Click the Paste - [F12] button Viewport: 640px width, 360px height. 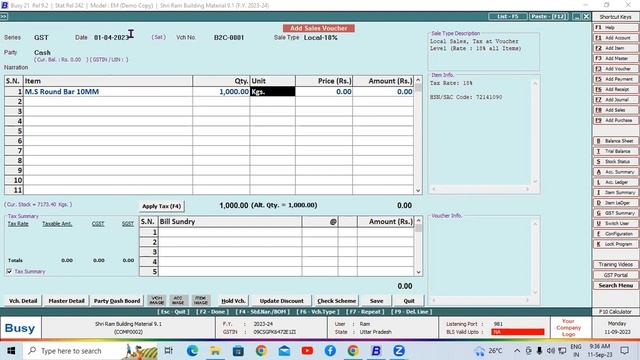tap(549, 16)
